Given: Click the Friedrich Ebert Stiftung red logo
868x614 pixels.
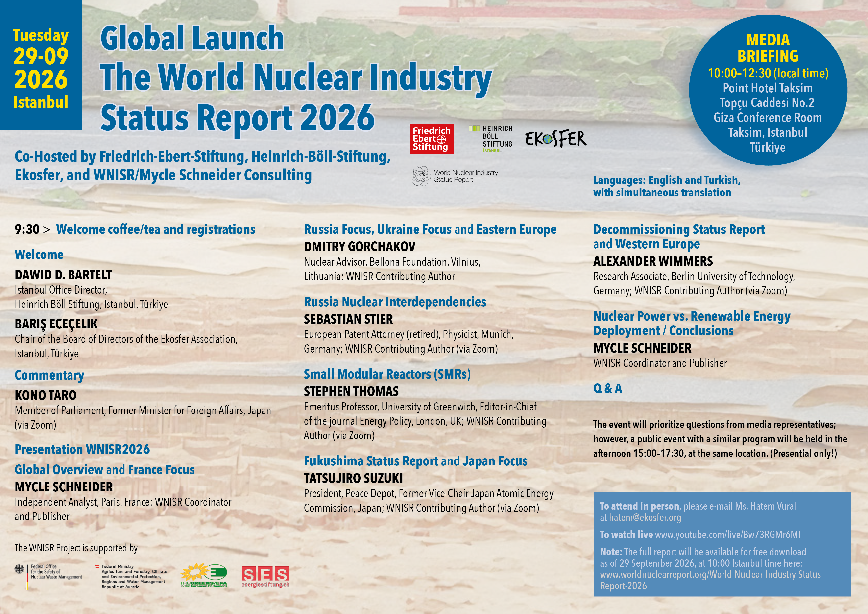Looking at the screenshot, I should (431, 139).
